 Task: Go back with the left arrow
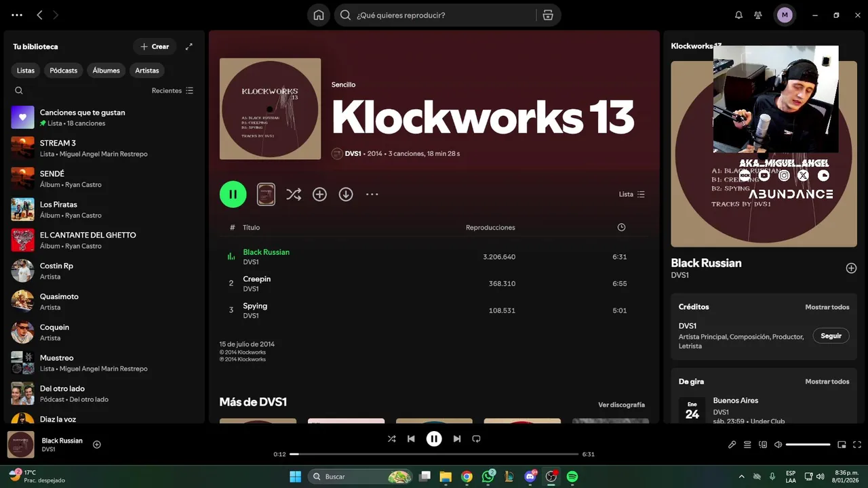coord(39,15)
